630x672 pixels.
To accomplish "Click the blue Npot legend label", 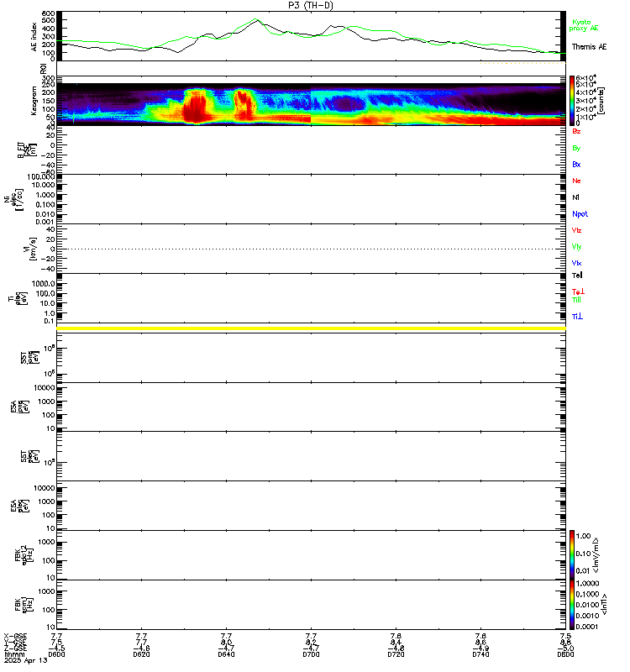I will click(580, 214).
